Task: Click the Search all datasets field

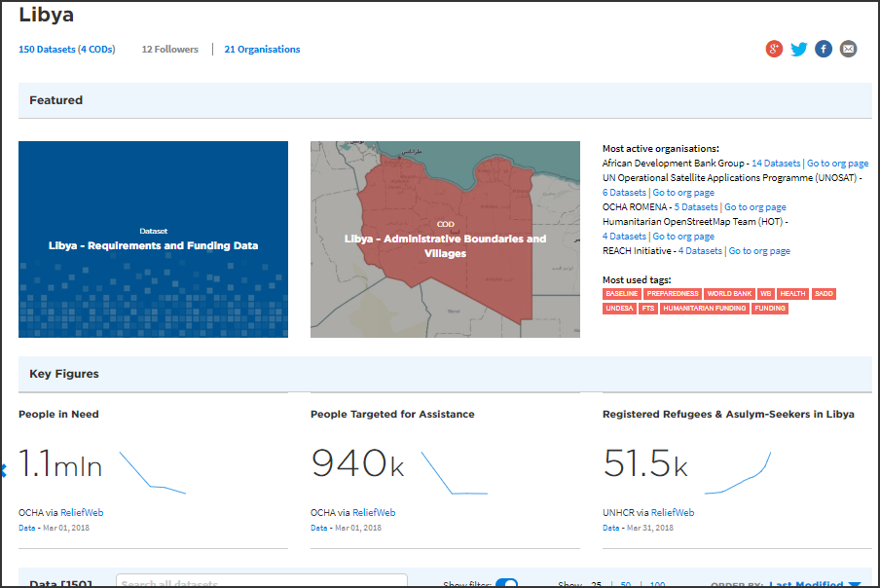Action: click(x=261, y=582)
